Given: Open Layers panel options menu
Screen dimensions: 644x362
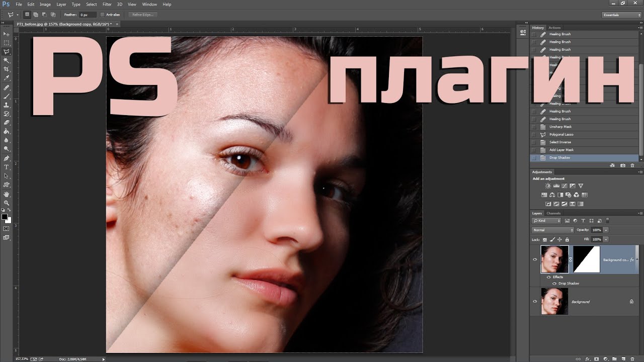Looking at the screenshot, I should pos(640,213).
